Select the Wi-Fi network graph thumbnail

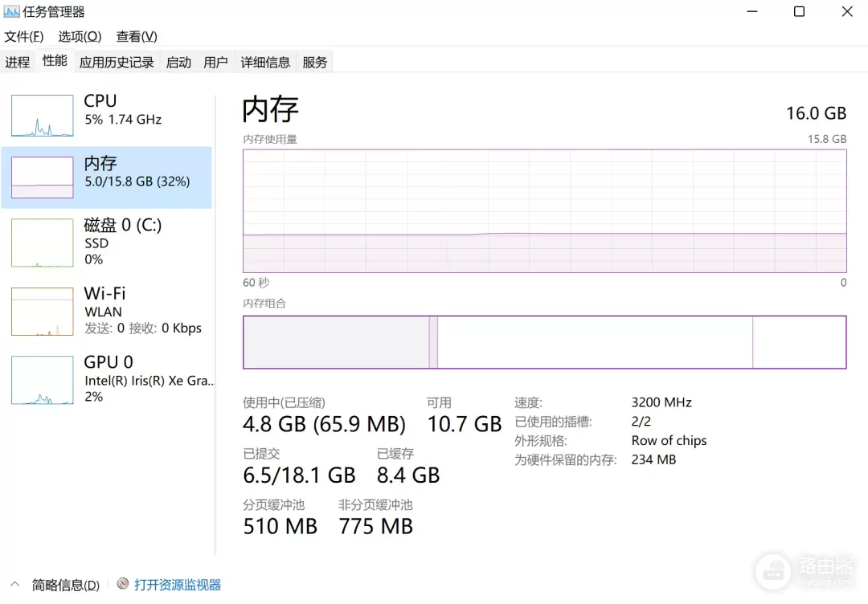click(x=42, y=311)
